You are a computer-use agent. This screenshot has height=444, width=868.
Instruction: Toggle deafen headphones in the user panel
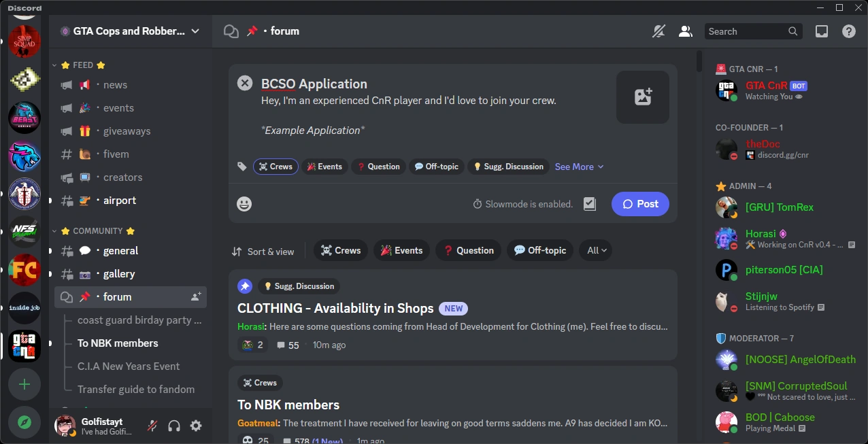(x=174, y=426)
